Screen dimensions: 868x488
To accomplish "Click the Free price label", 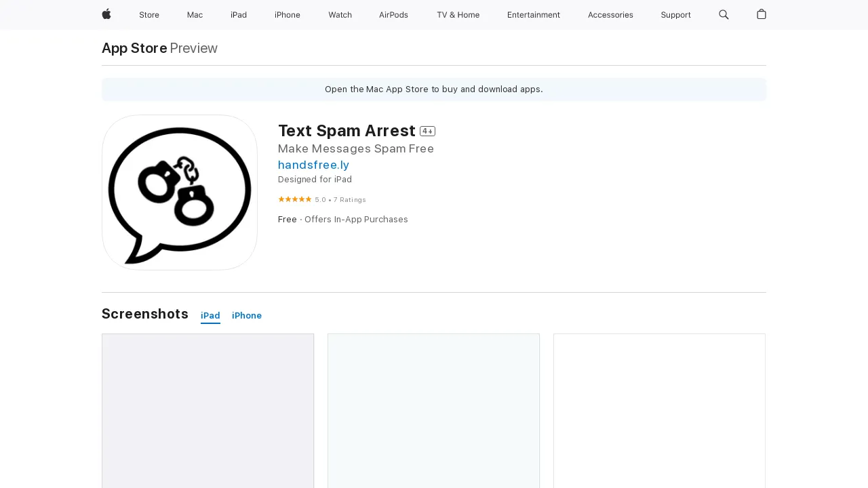I will click(x=288, y=220).
